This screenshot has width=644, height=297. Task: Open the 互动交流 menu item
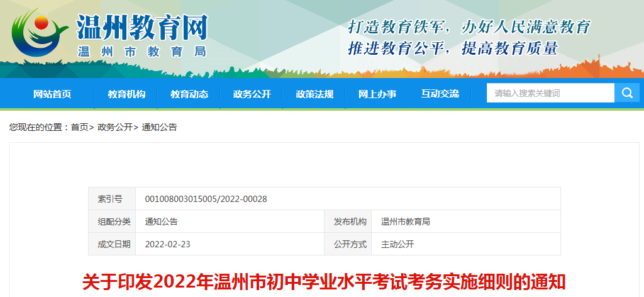pos(440,94)
